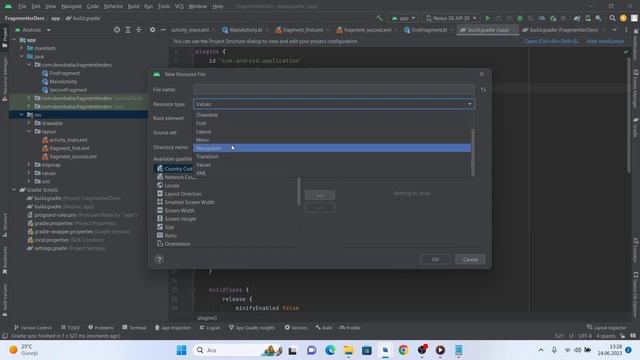The width and height of the screenshot is (640, 360).
Task: Select Transition in resource type list
Action: [332, 157]
